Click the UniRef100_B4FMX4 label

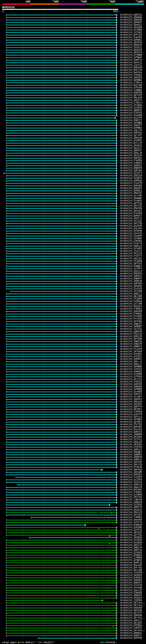131,72
